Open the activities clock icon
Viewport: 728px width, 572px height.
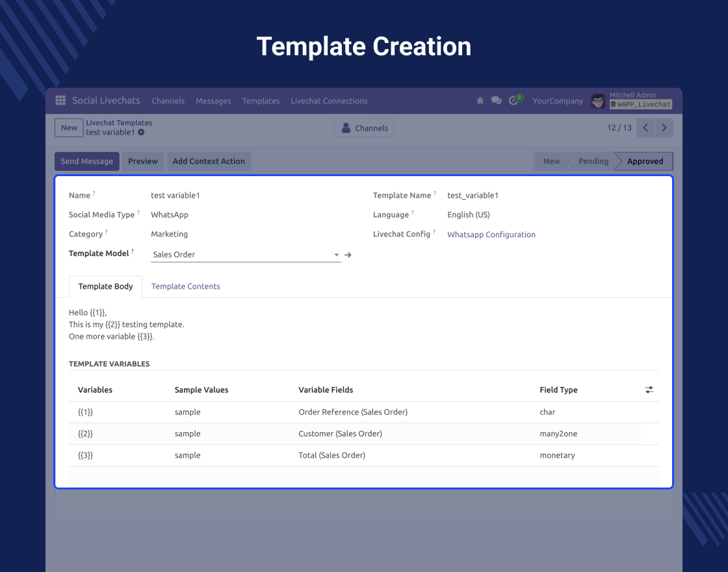(514, 101)
